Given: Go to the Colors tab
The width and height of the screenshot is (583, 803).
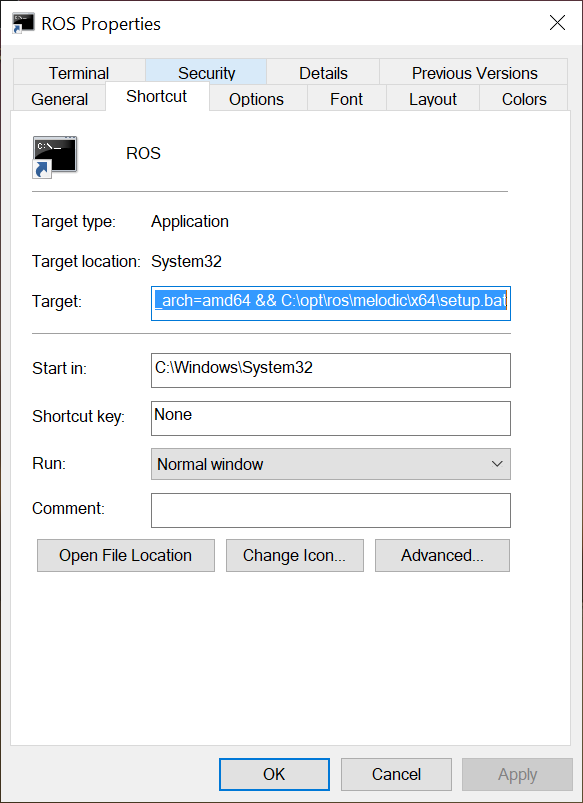Looking at the screenshot, I should coord(524,98).
